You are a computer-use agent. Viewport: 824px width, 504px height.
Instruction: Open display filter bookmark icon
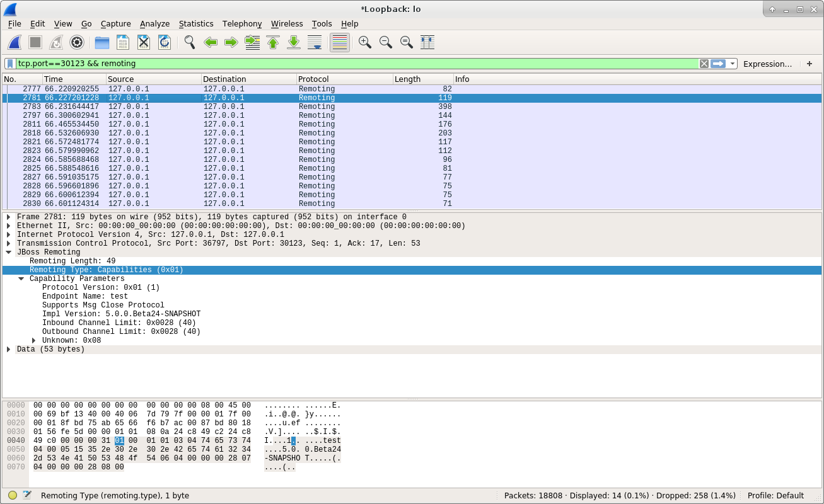point(10,64)
